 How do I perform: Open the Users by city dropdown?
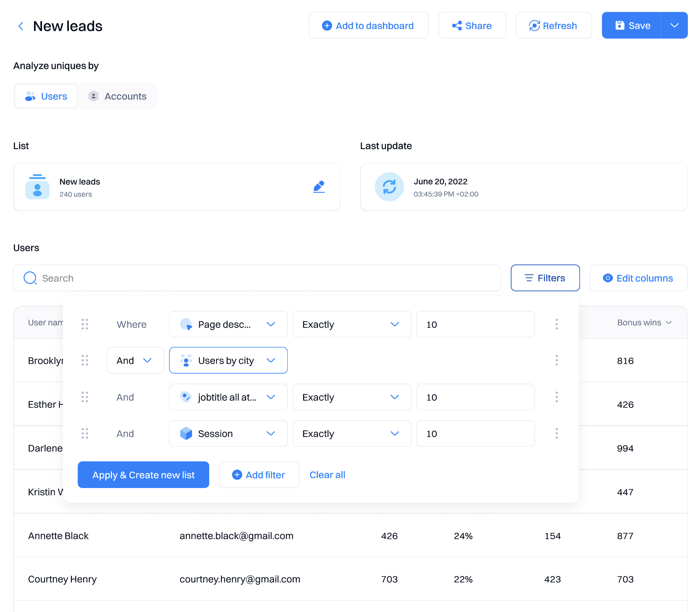coord(228,360)
